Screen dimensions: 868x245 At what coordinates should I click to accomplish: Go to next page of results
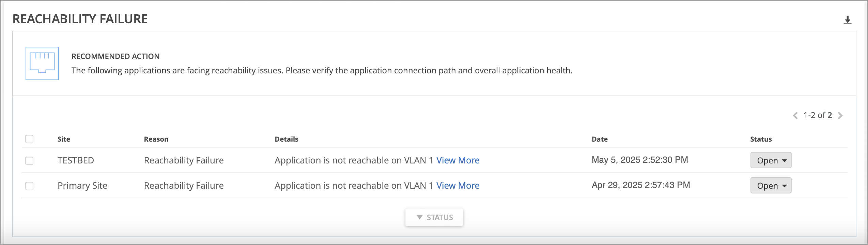click(840, 116)
